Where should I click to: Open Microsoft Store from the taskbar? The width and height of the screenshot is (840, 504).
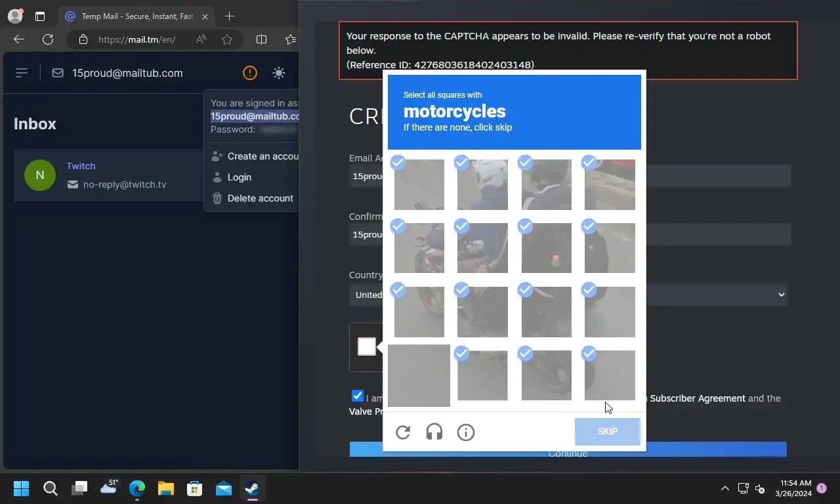point(195,488)
